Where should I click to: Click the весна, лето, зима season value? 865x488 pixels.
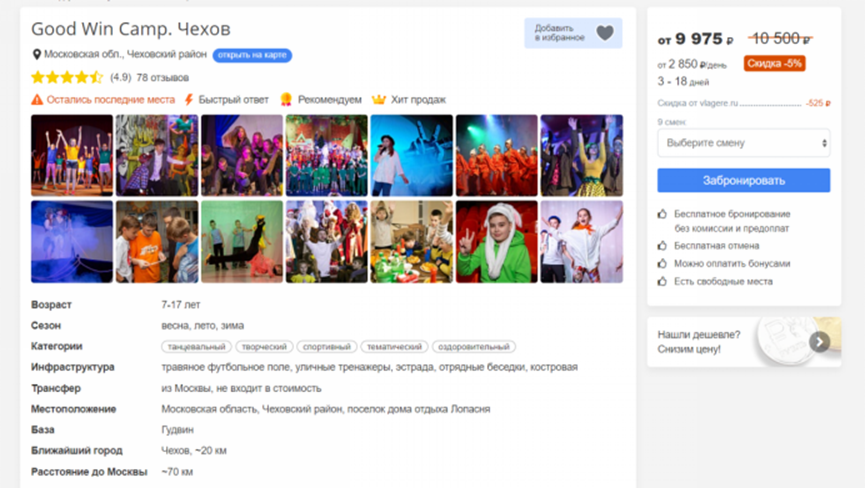click(202, 325)
